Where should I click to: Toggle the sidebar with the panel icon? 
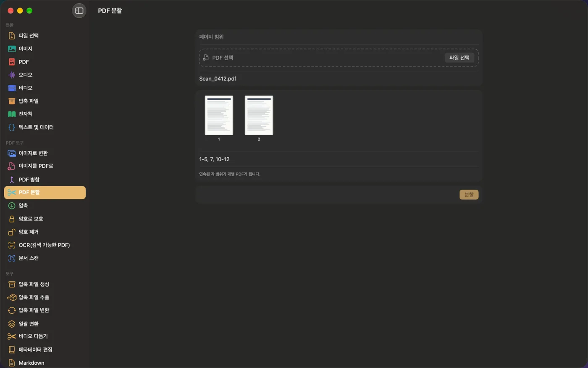click(x=79, y=11)
